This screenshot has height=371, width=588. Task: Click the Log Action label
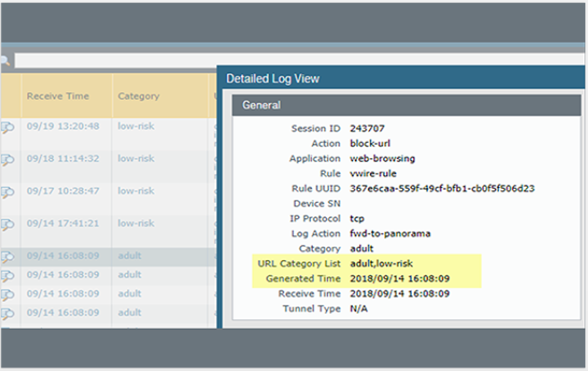pos(315,233)
